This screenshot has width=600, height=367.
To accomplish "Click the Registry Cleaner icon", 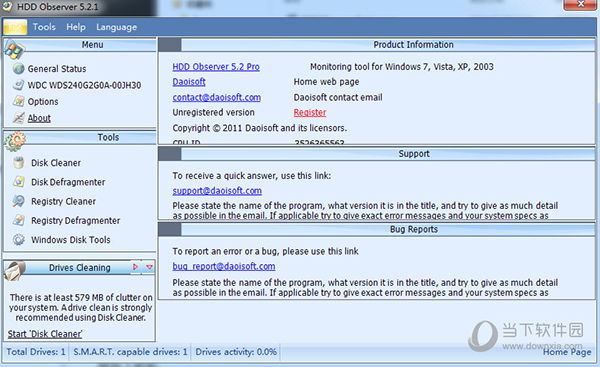I will tap(19, 201).
